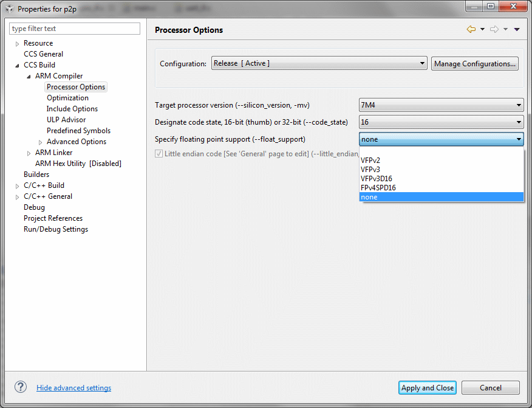This screenshot has height=408, width=532.
Task: Open the Configuration dropdown
Action: [319, 63]
